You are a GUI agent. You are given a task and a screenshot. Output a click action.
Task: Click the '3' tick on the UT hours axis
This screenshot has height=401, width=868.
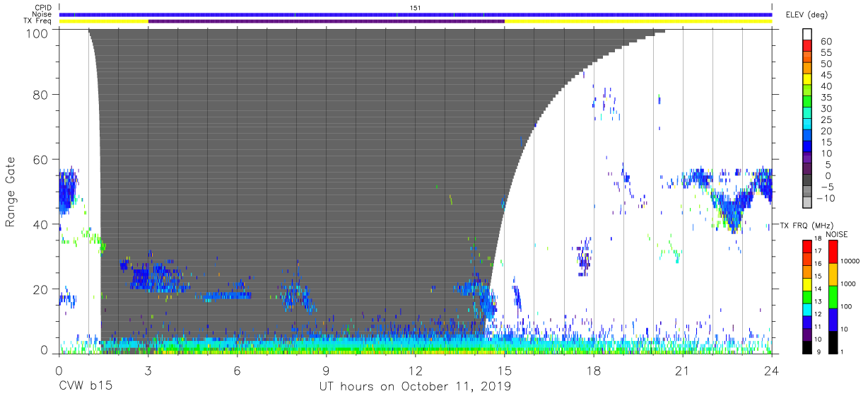148,371
